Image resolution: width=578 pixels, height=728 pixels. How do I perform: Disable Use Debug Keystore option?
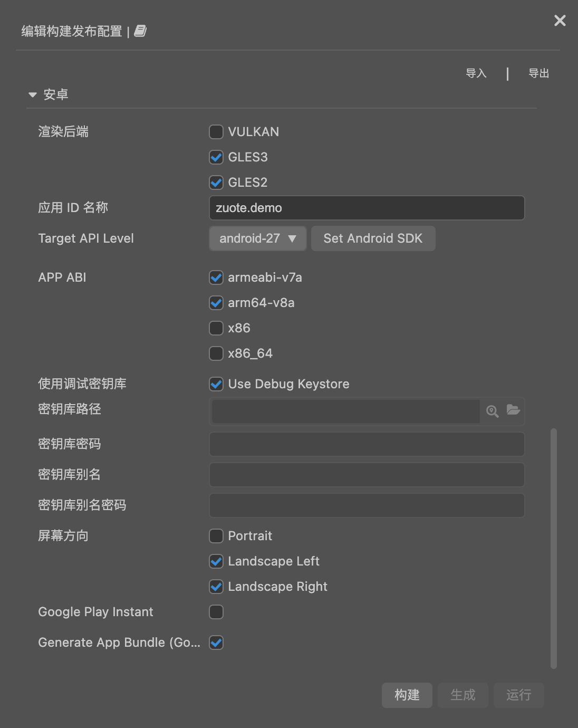(216, 384)
